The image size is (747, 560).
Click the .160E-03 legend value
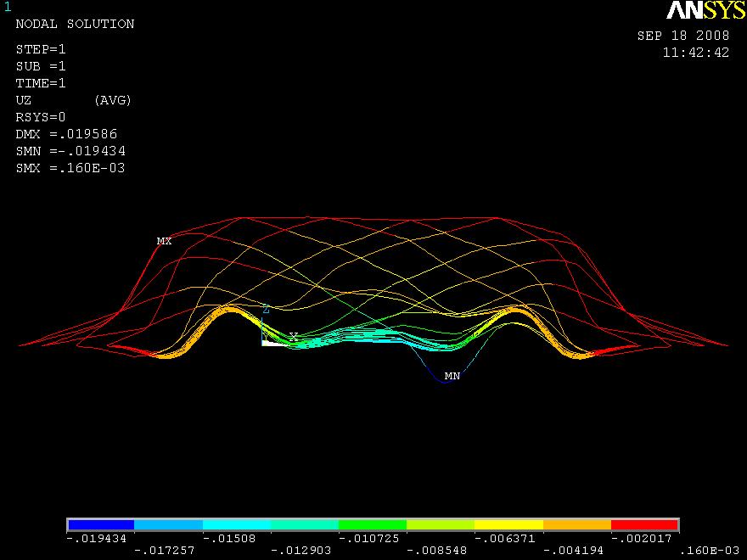[710, 551]
